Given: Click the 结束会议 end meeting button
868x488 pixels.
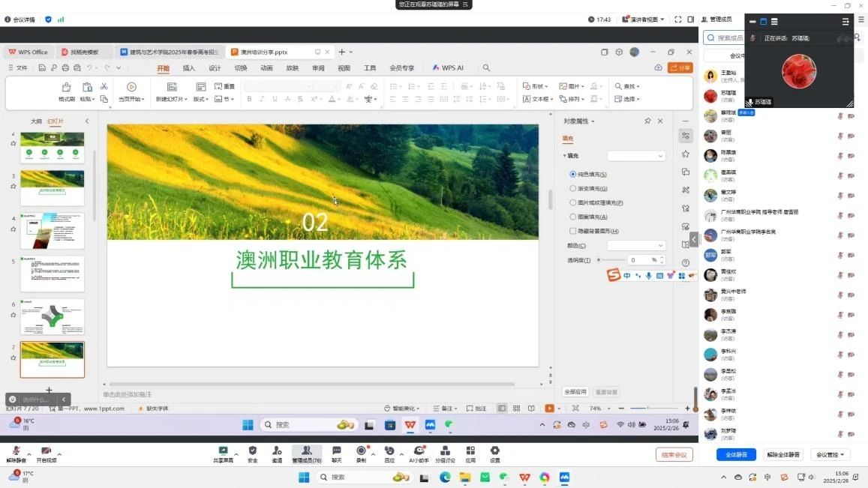Looking at the screenshot, I should coord(674,455).
